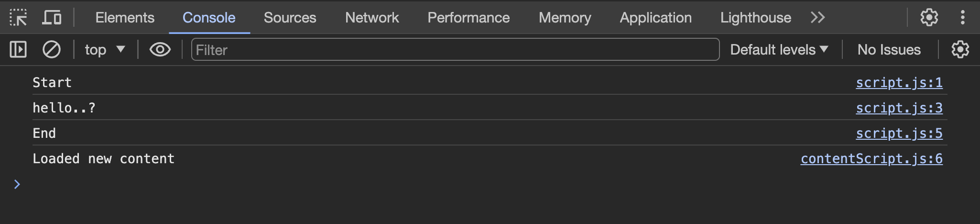The height and width of the screenshot is (224, 980).
Task: Follow the contentScript.js:6 source link
Action: (x=872, y=159)
